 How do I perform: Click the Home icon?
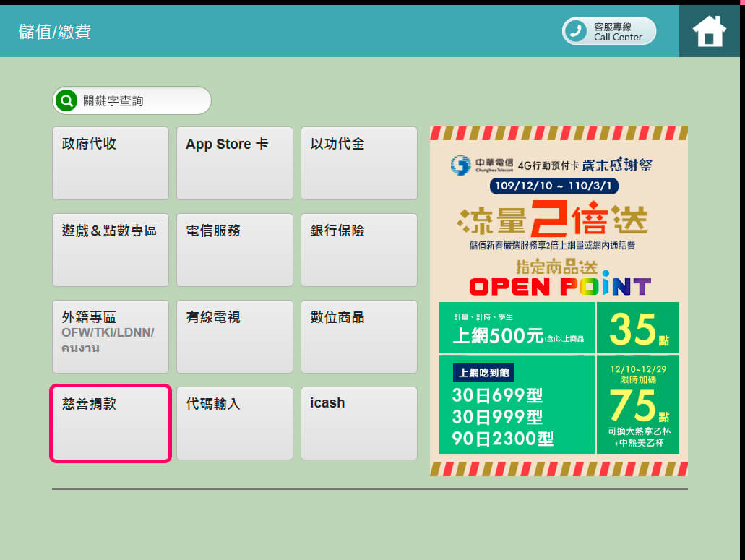tap(709, 32)
